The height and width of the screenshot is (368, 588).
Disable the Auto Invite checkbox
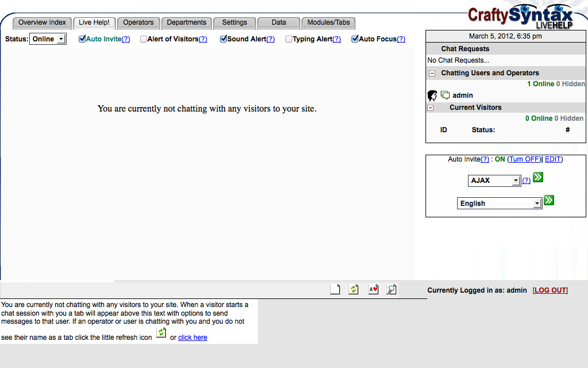tap(82, 39)
